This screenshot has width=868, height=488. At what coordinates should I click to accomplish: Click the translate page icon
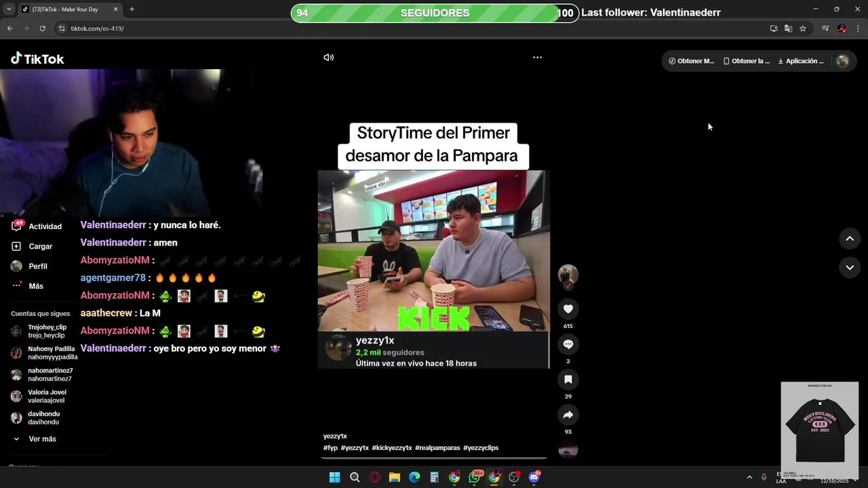(788, 28)
